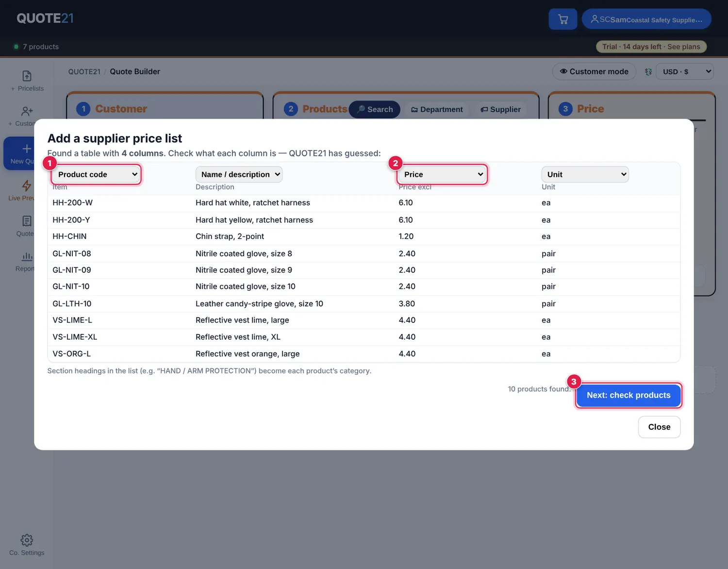
Task: Click the '7 products' status indicator
Action: 36,47
